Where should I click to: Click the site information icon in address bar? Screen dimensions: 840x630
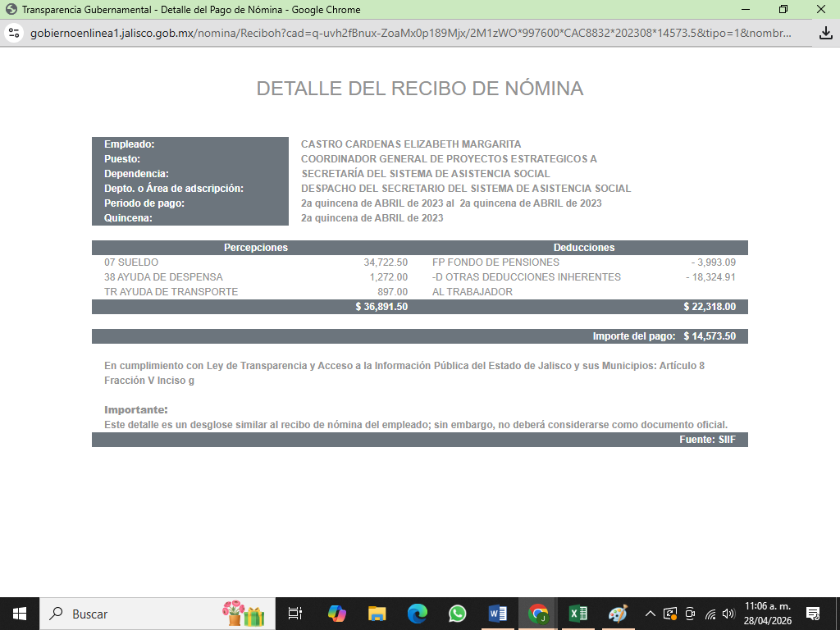pos(15,33)
